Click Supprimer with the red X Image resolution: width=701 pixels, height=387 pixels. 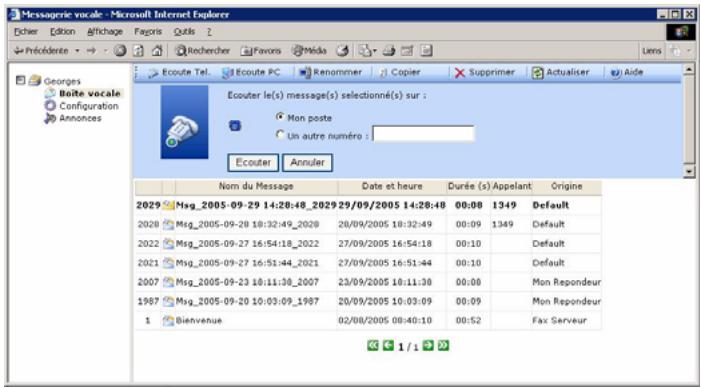pyautogui.click(x=485, y=72)
